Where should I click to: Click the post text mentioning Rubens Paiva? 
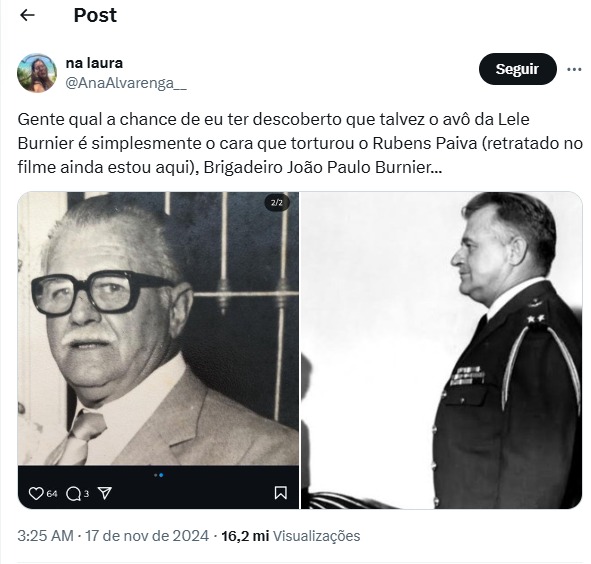[x=300, y=143]
